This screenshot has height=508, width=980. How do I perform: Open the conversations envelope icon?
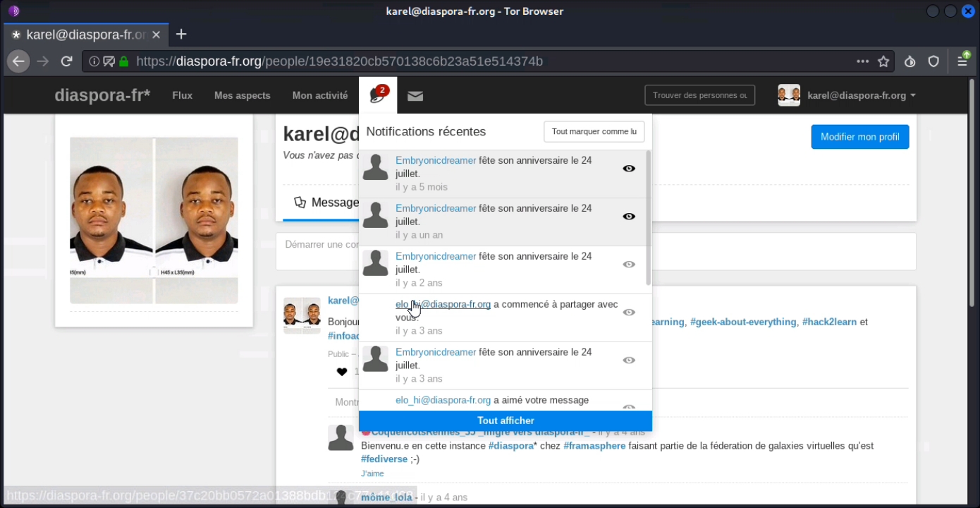[x=415, y=96]
